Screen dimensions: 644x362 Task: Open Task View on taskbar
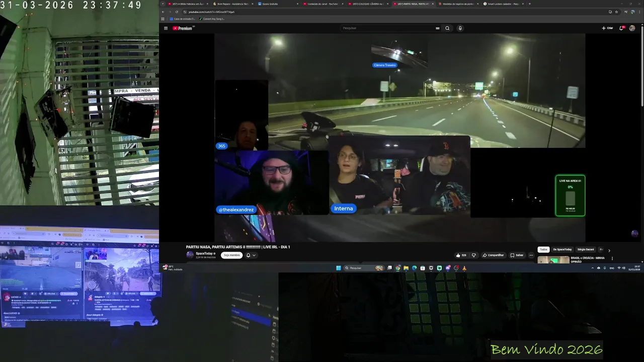coord(389,268)
